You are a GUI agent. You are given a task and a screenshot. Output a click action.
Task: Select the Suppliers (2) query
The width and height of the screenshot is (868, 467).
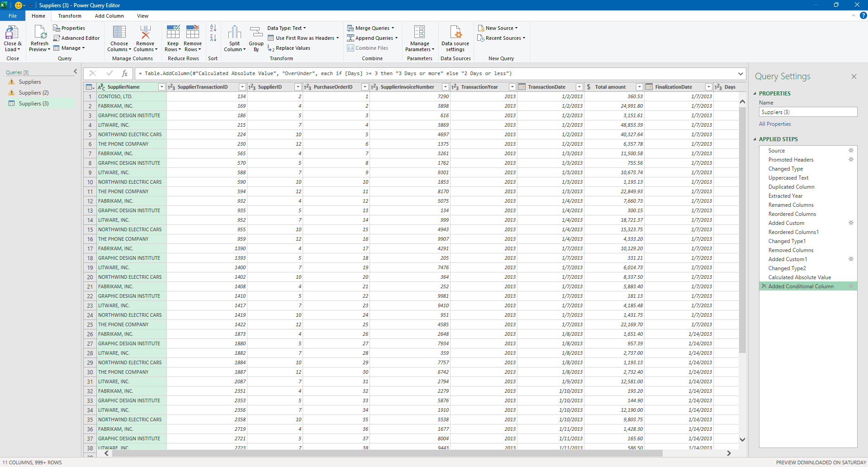point(33,93)
